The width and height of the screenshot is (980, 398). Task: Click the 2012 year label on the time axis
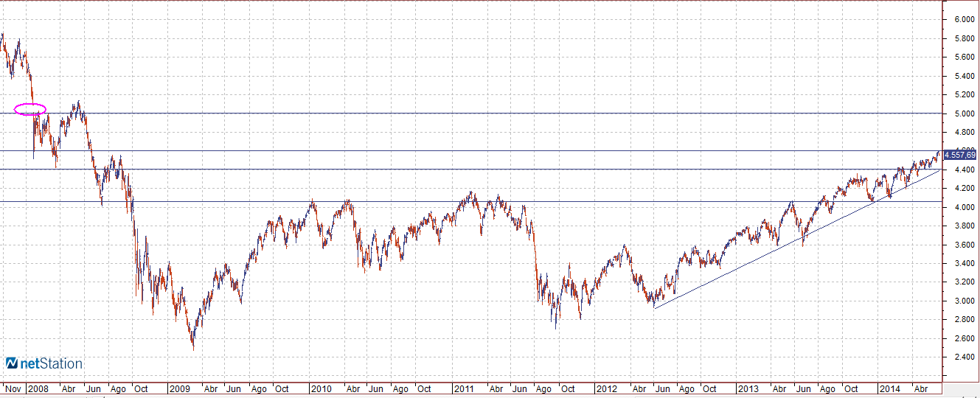tap(606, 388)
